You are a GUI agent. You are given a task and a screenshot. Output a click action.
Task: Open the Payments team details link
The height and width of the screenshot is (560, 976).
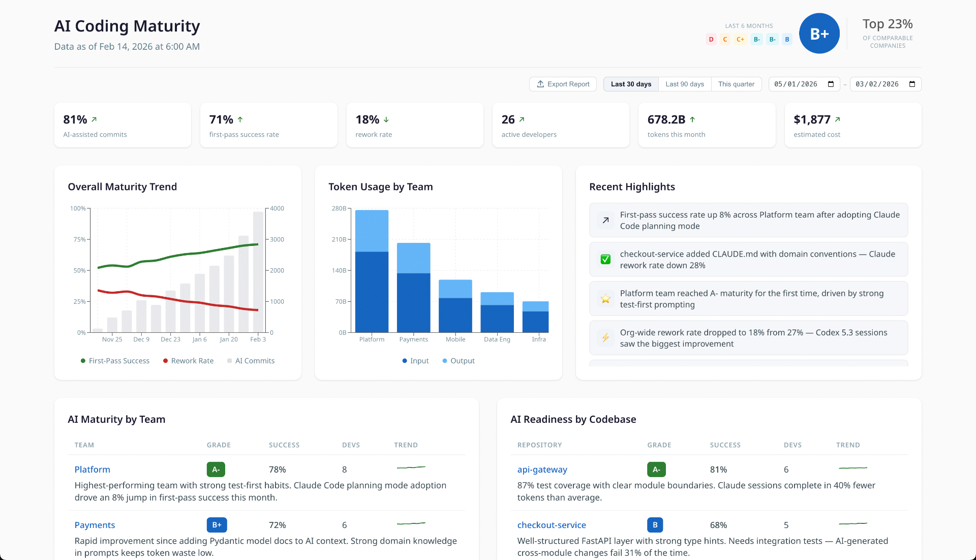[95, 525]
